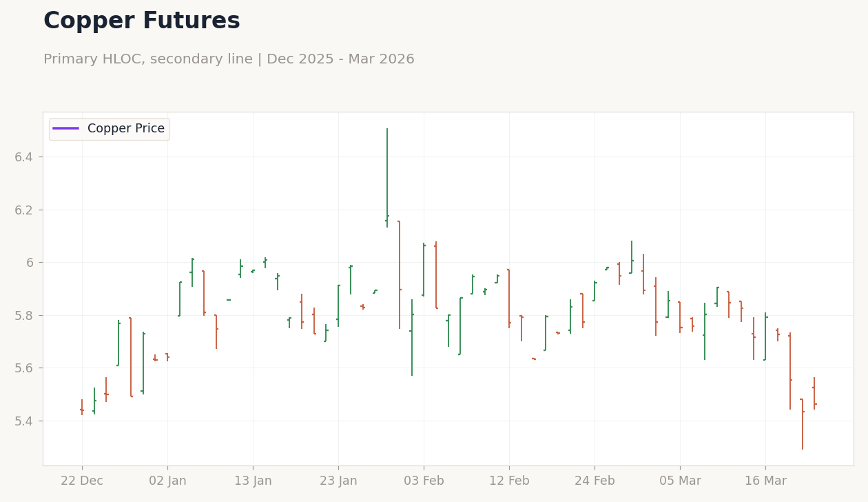868x502 pixels.
Task: Click the lowest red bar dipping below 5.4
Action: click(803, 423)
